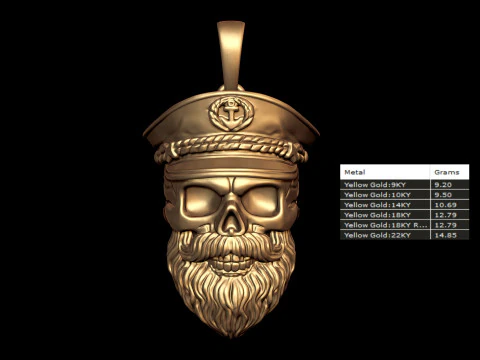Select the Yellow Gold:14KY row label
Image resolution: width=480 pixels, height=360 pixels.
click(x=377, y=205)
